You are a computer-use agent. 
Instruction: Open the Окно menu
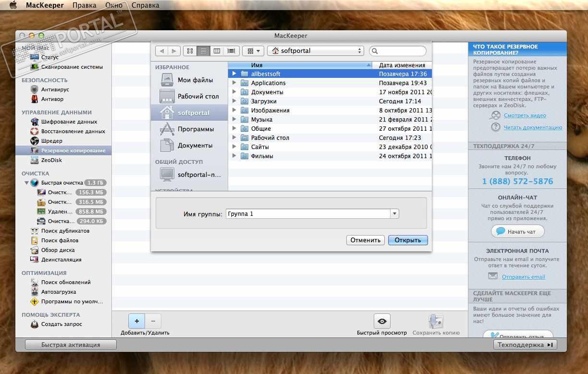click(x=113, y=5)
